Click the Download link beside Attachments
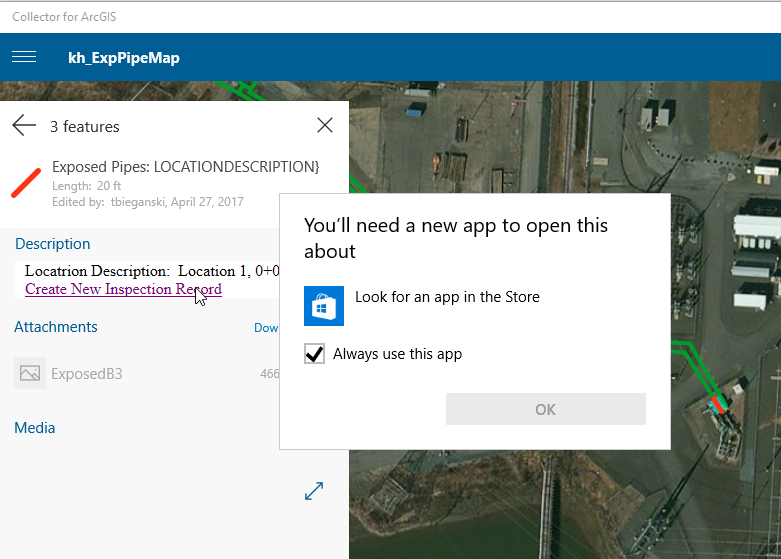Screen dimensions: 781x559 click(x=266, y=328)
